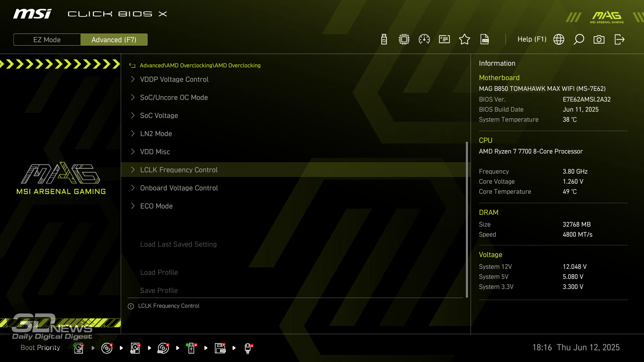
Task: Click the MSI logo
Action: (x=32, y=14)
